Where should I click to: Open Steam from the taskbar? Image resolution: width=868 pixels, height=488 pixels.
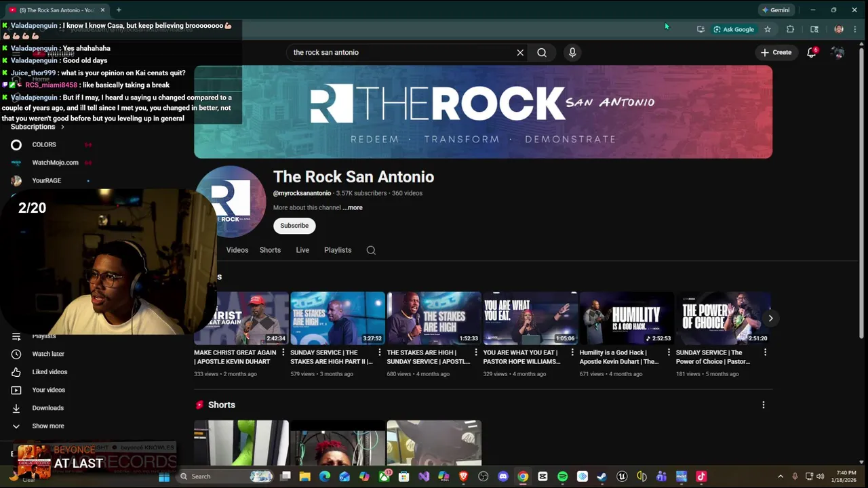(x=601, y=476)
